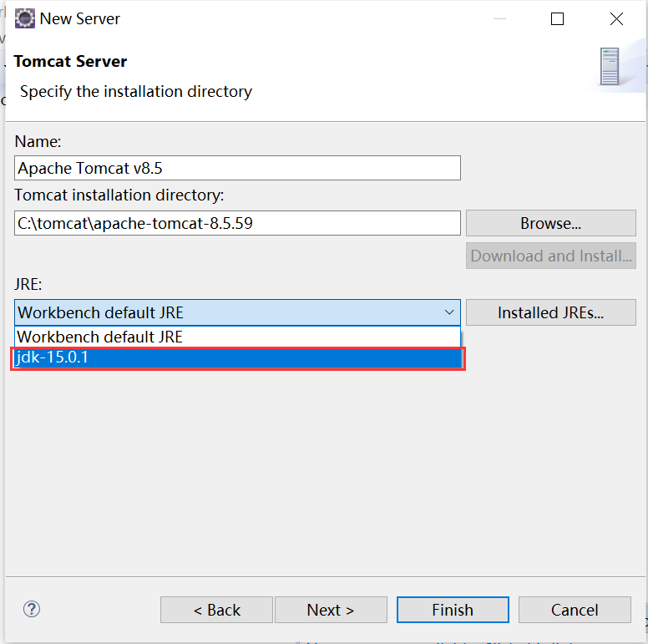This screenshot has width=648, height=644.
Task: Click the "Specify the installation directory" text
Action: pyautogui.click(x=136, y=91)
